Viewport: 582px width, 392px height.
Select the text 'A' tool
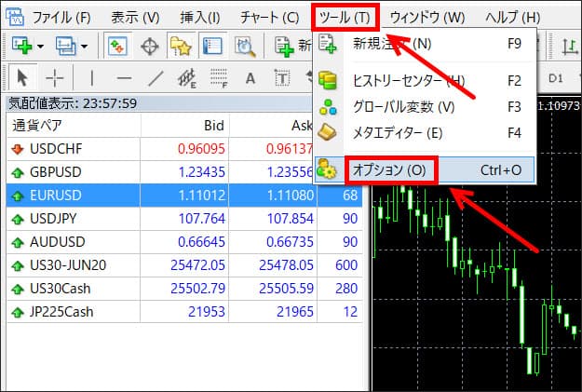(250, 78)
